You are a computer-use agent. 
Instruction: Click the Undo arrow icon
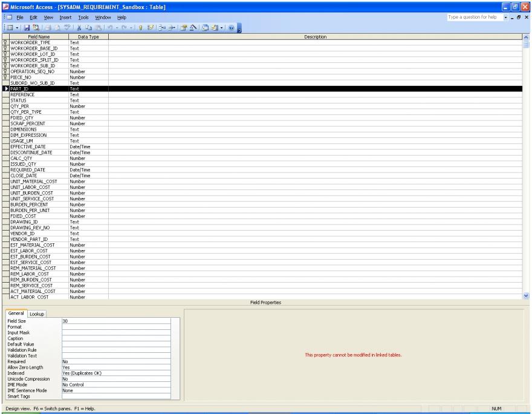coord(110,28)
